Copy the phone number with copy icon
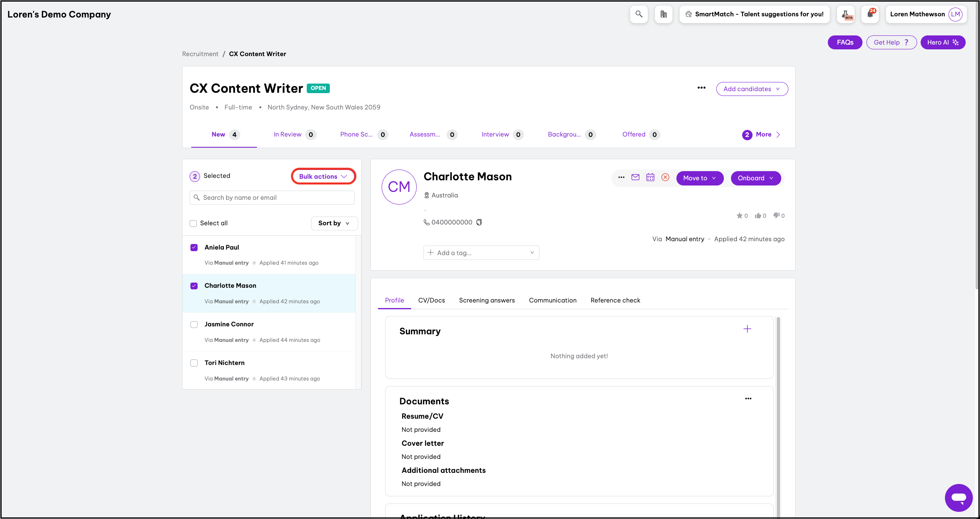The width and height of the screenshot is (980, 519). click(479, 222)
